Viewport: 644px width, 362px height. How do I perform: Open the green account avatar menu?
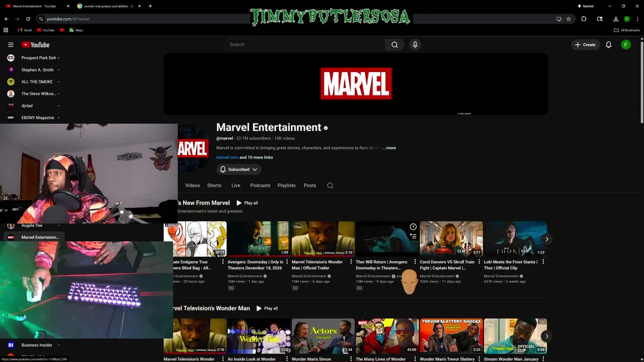[x=626, y=45]
